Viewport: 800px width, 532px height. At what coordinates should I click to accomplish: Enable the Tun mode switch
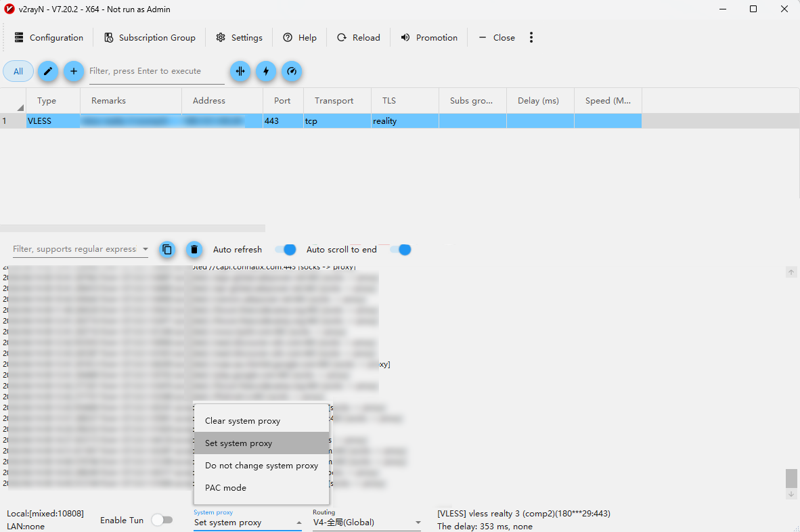click(x=162, y=520)
